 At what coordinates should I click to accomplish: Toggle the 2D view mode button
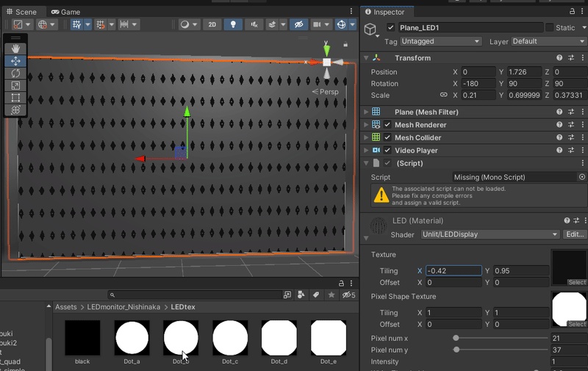[212, 24]
